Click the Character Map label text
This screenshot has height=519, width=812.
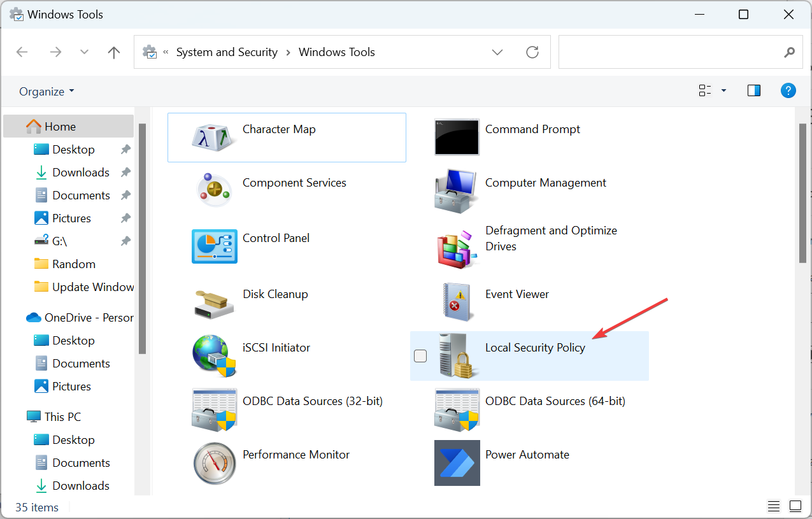(x=279, y=129)
